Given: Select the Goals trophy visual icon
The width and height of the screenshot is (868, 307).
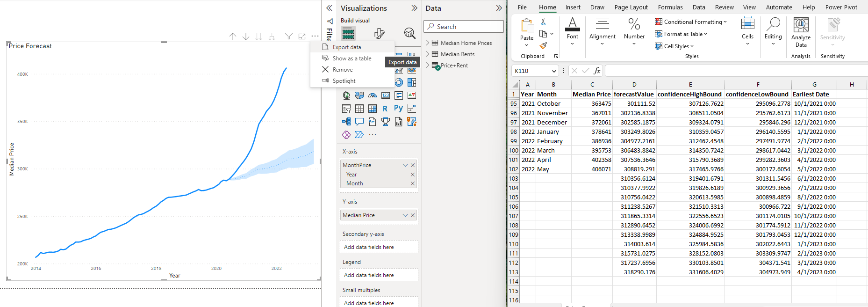Looking at the screenshot, I should (x=386, y=122).
